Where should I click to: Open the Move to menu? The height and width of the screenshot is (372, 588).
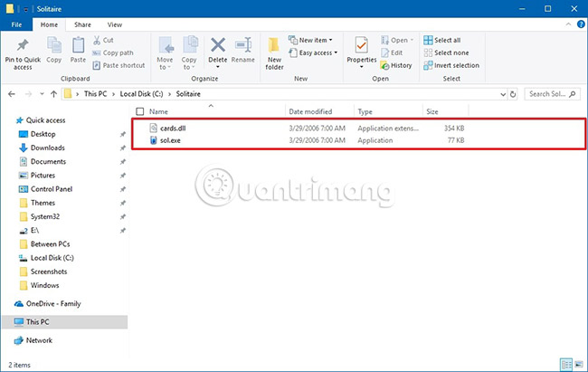(x=165, y=53)
